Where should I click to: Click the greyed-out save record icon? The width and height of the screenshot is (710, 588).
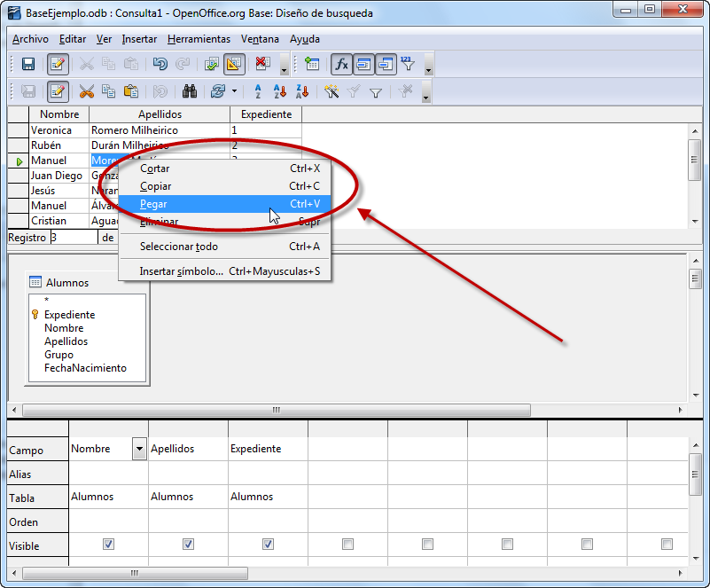click(28, 92)
